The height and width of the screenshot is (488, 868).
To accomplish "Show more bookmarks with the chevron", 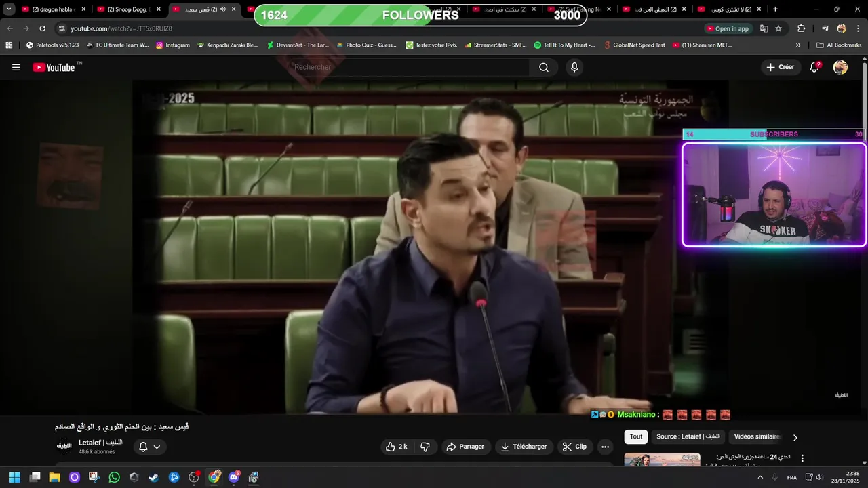I will tap(798, 45).
